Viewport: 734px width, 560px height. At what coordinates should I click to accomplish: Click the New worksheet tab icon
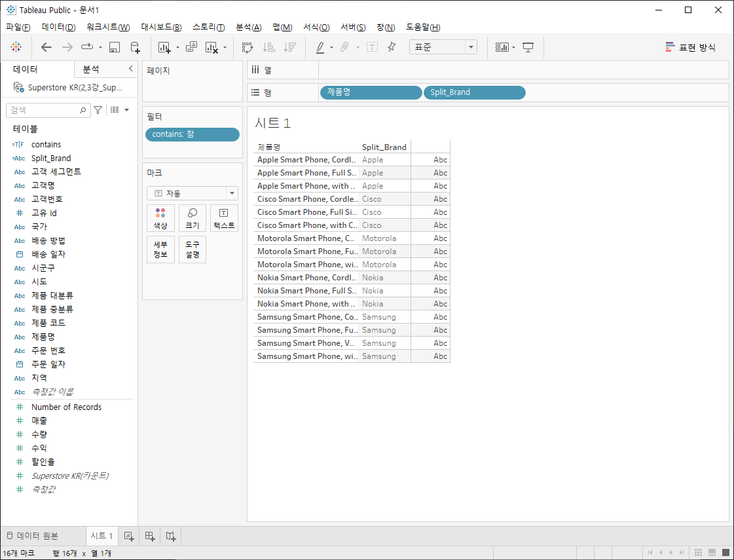129,536
